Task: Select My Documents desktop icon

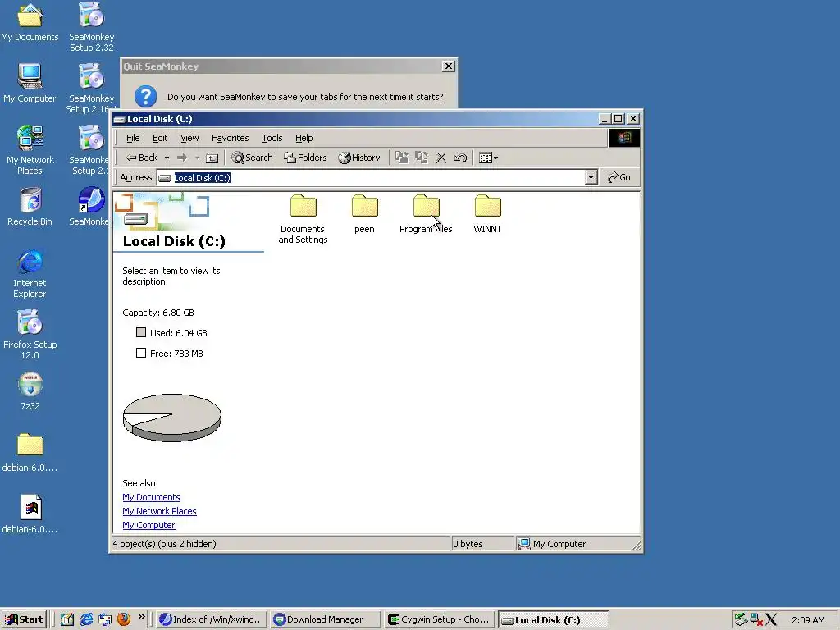Action: pyautogui.click(x=30, y=22)
